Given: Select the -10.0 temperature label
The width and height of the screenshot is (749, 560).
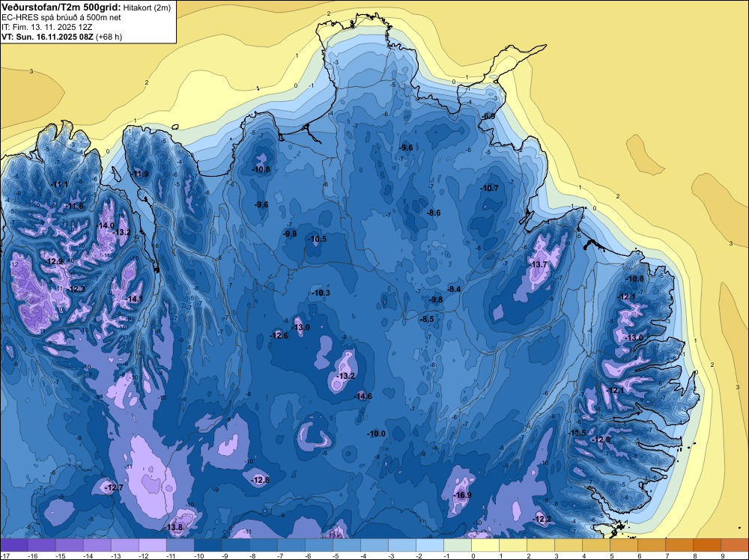Looking at the screenshot, I should (x=376, y=433).
